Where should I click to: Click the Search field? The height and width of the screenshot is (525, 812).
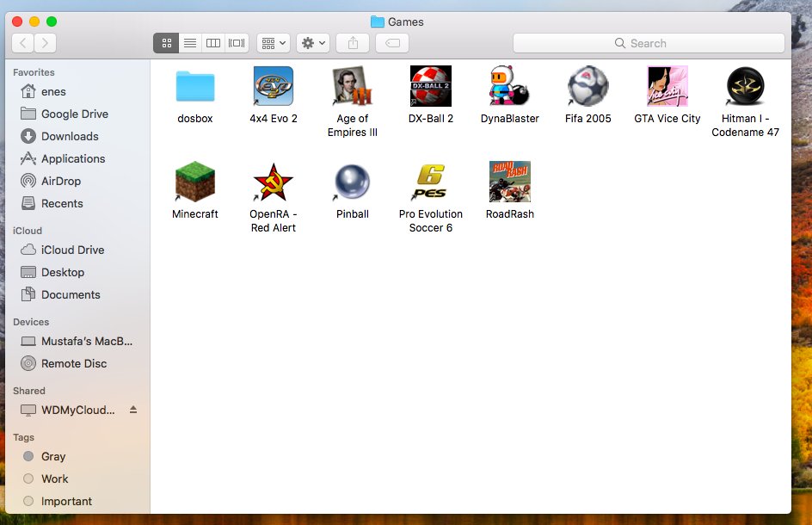tap(649, 43)
